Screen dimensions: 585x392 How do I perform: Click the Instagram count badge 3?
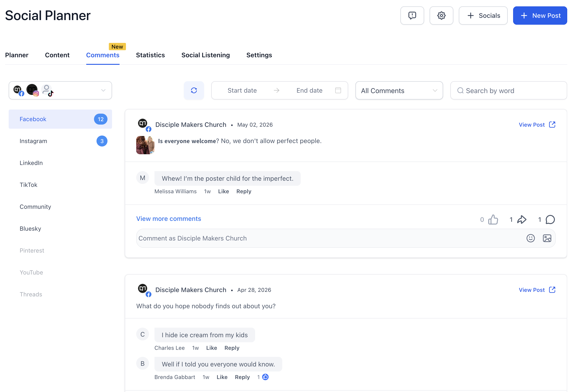pyautogui.click(x=102, y=141)
